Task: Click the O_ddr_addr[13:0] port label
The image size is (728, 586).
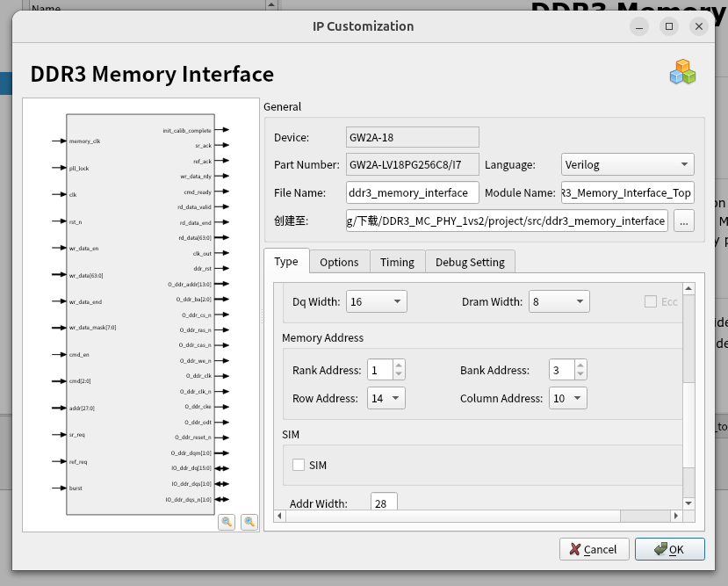Action: [190, 284]
